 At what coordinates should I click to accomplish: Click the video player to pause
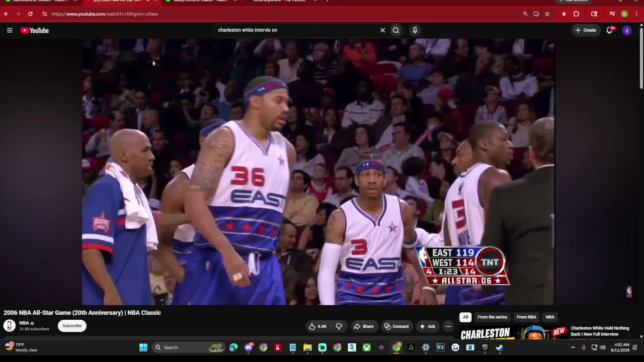318,172
